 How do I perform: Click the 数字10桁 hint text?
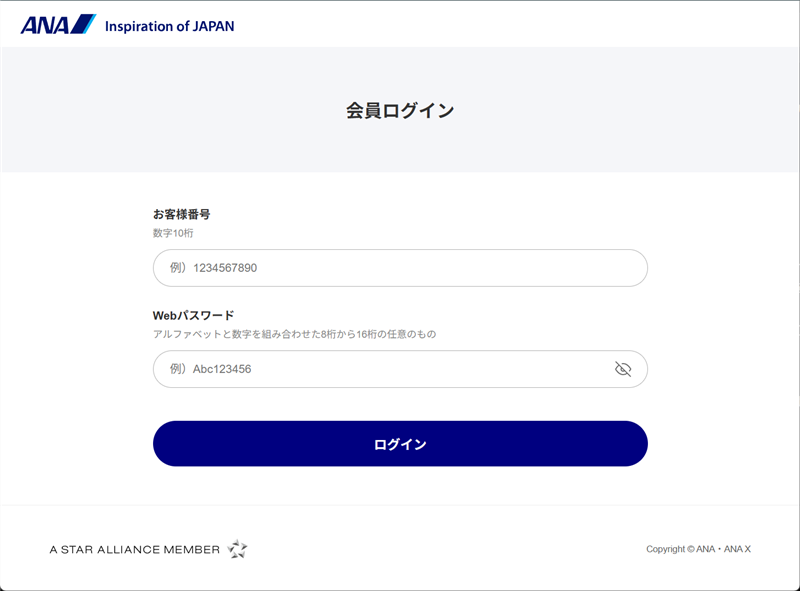(x=173, y=233)
